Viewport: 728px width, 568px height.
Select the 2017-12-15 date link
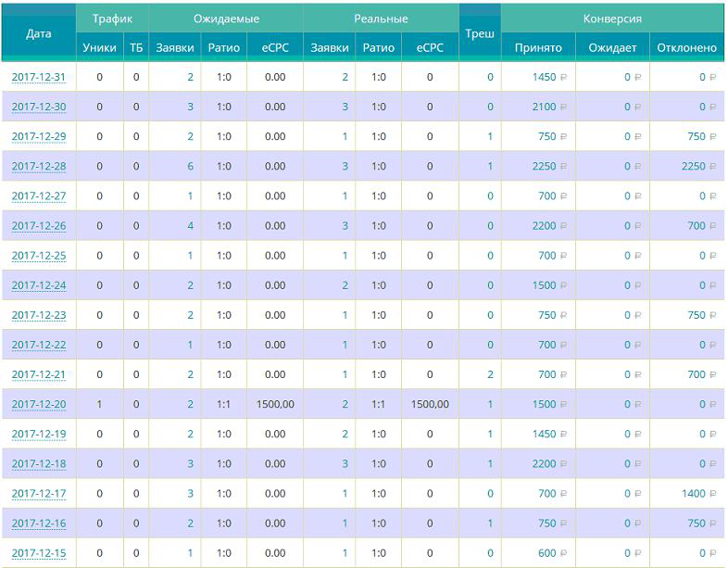38,553
